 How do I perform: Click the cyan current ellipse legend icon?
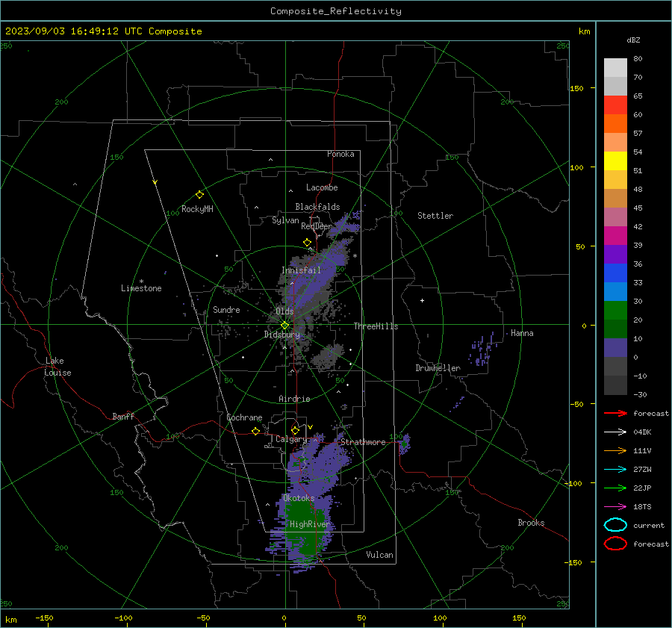615,525
